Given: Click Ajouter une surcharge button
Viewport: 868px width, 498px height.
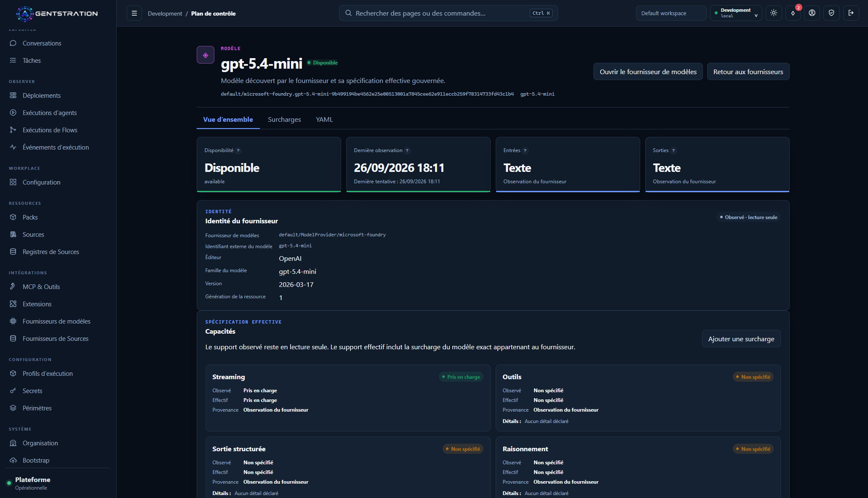Looking at the screenshot, I should click(741, 339).
